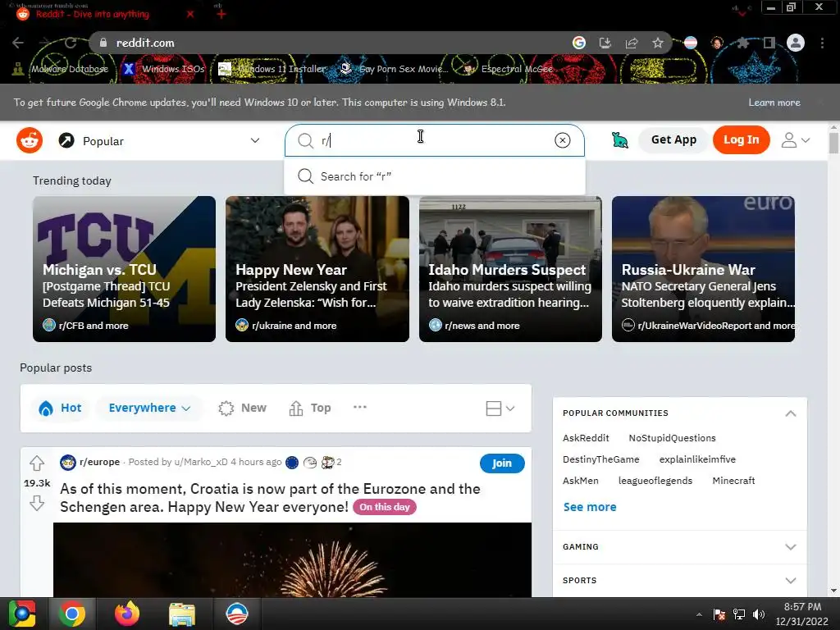The height and width of the screenshot is (630, 840).
Task: Open Chrome three-dot menu
Action: (822, 43)
